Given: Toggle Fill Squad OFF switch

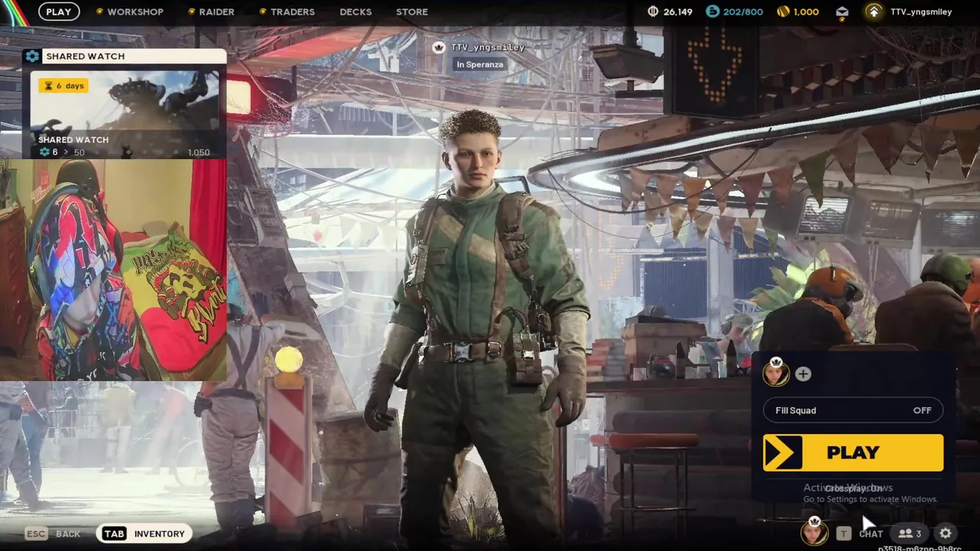Looking at the screenshot, I should click(853, 410).
